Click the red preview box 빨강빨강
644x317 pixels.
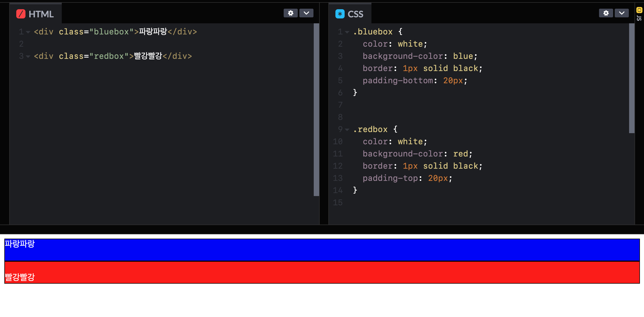tap(322, 272)
